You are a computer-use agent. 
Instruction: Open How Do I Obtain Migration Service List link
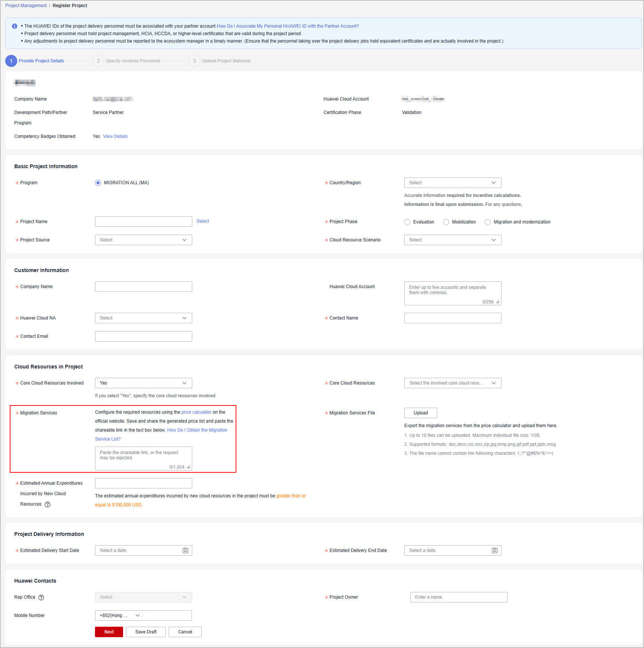pyautogui.click(x=197, y=430)
